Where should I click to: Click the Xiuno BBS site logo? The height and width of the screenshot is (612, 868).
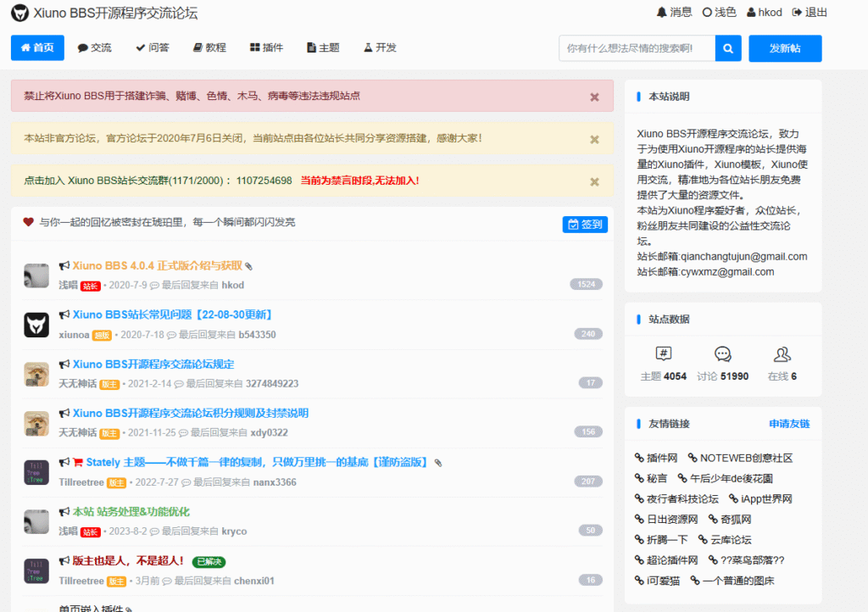(19, 14)
